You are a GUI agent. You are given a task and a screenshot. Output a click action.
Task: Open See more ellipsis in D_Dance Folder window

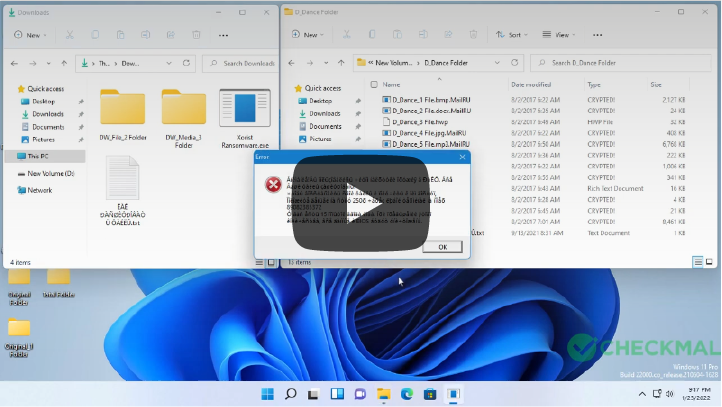point(598,35)
